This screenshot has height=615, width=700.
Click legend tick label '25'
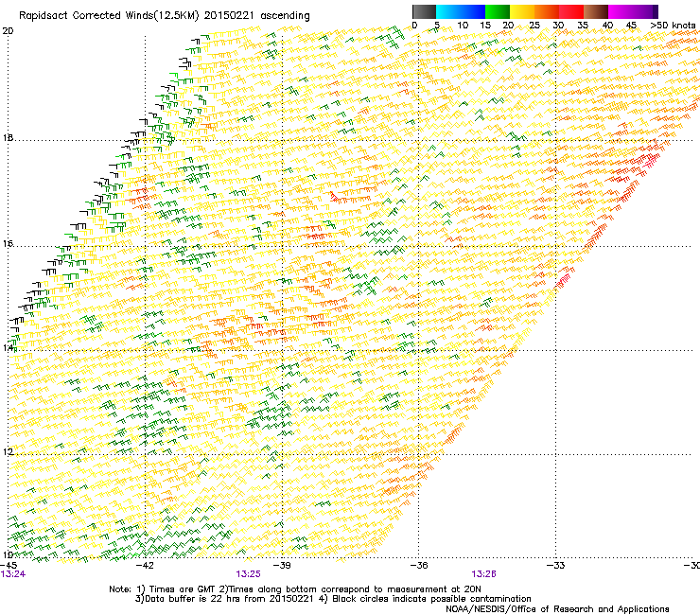pos(534,25)
